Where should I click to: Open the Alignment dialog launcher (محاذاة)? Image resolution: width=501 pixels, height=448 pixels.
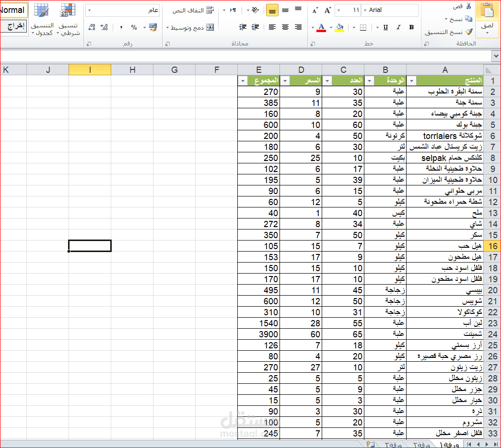[167, 44]
